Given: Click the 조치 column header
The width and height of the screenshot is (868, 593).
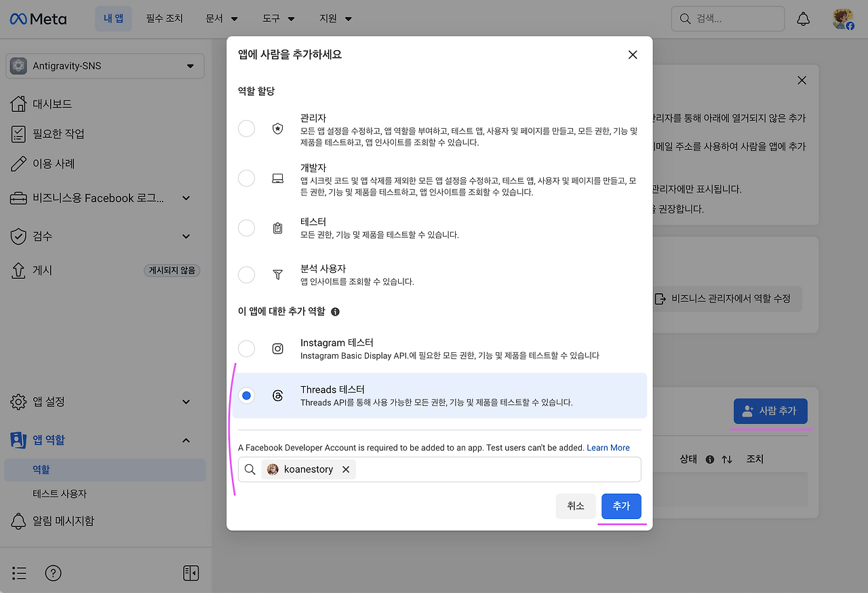Looking at the screenshot, I should coord(755,459).
